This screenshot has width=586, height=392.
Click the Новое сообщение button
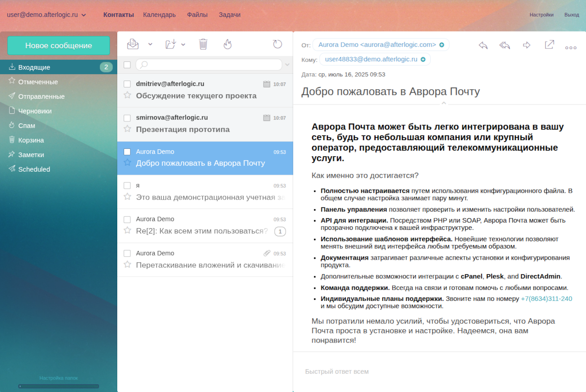pos(59,45)
